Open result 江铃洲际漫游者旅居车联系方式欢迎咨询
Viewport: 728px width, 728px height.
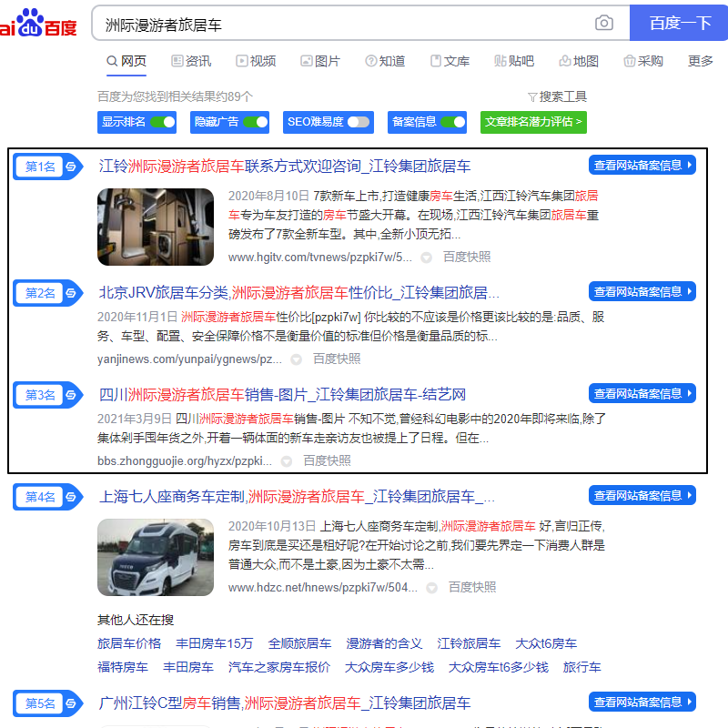(x=285, y=167)
